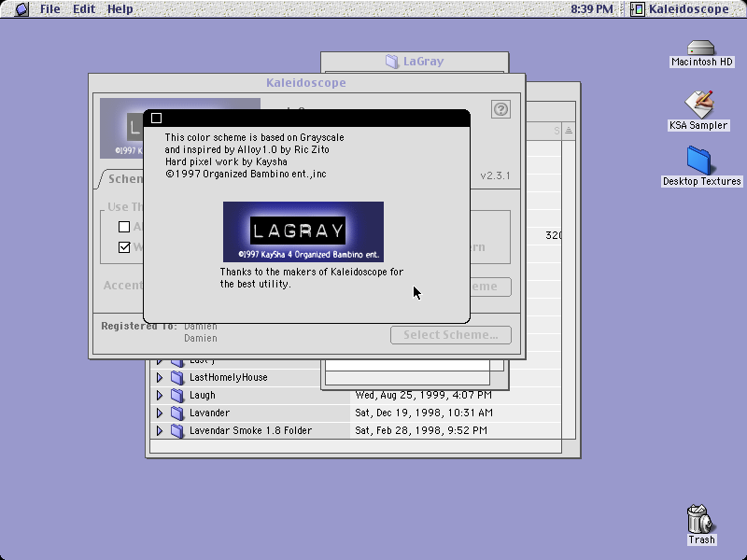Click the Select Scheme... button
This screenshot has height=560, width=747.
451,335
